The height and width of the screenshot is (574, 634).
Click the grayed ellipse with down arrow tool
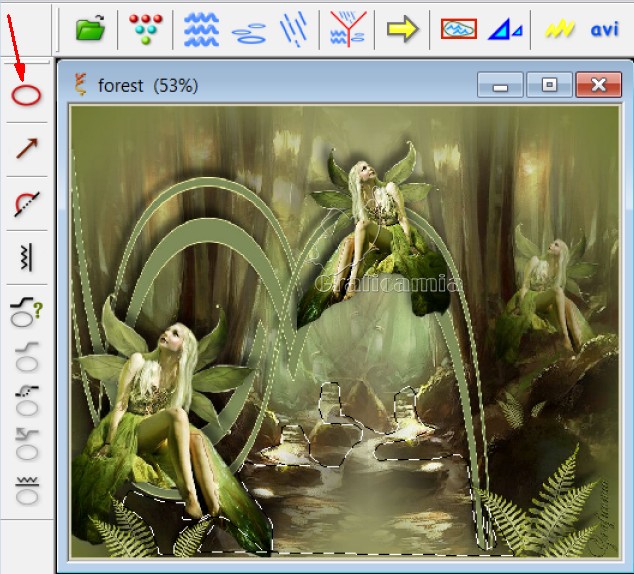click(x=27, y=445)
